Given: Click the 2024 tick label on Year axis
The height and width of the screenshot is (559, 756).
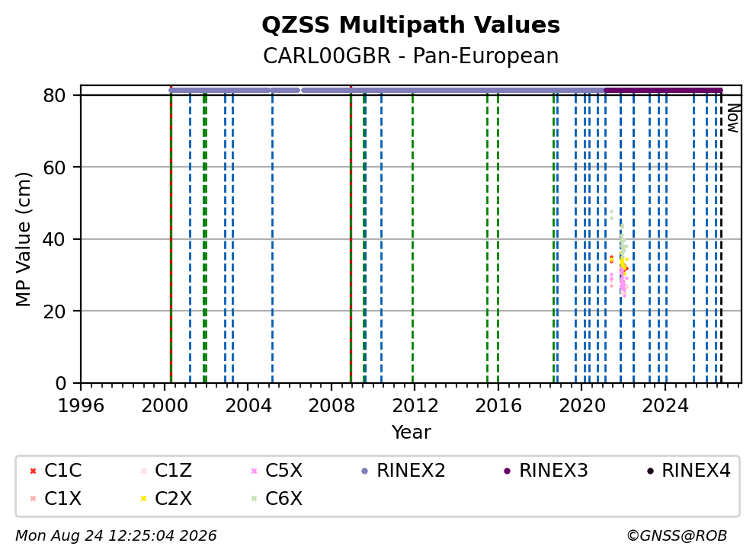Looking at the screenshot, I should point(665,406).
